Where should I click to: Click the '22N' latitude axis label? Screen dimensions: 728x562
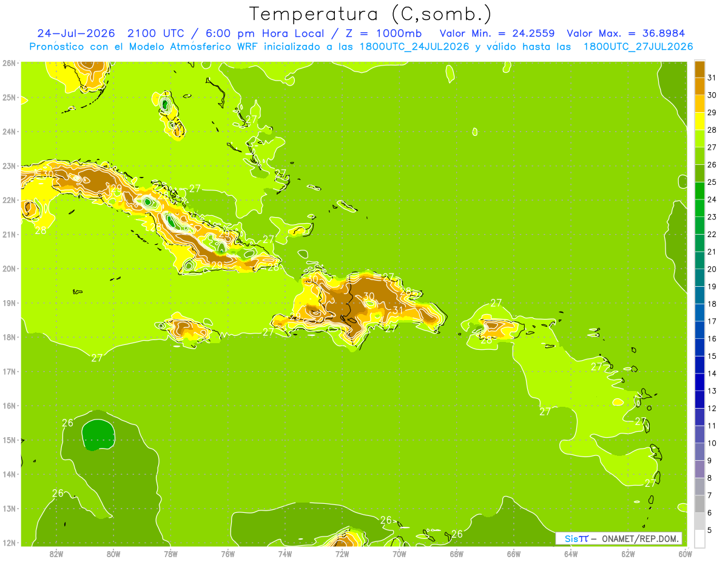pos(9,200)
